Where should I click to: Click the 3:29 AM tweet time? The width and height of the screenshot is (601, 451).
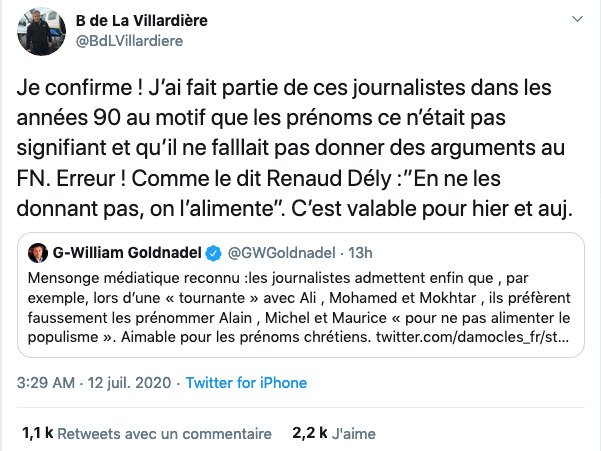coord(47,383)
